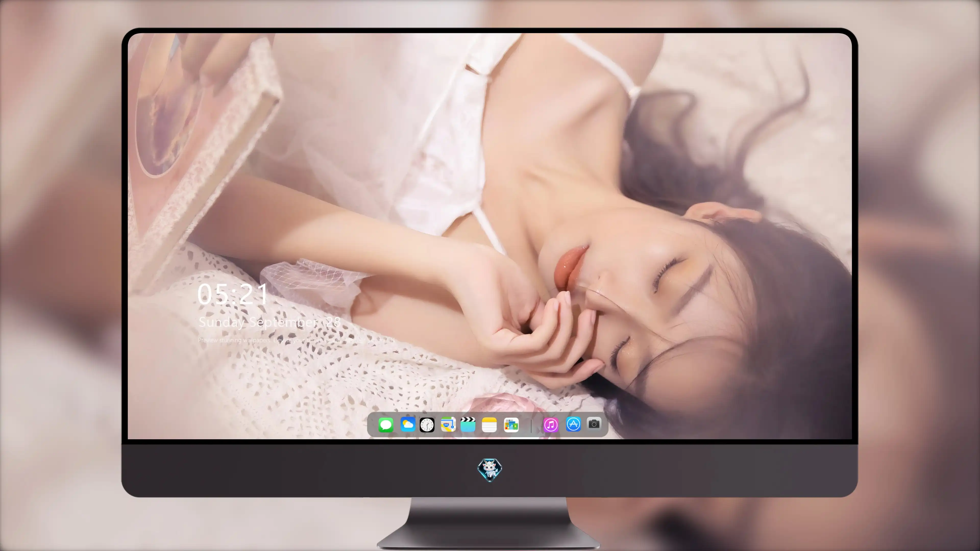Launch the Maps icon in dock

[448, 424]
